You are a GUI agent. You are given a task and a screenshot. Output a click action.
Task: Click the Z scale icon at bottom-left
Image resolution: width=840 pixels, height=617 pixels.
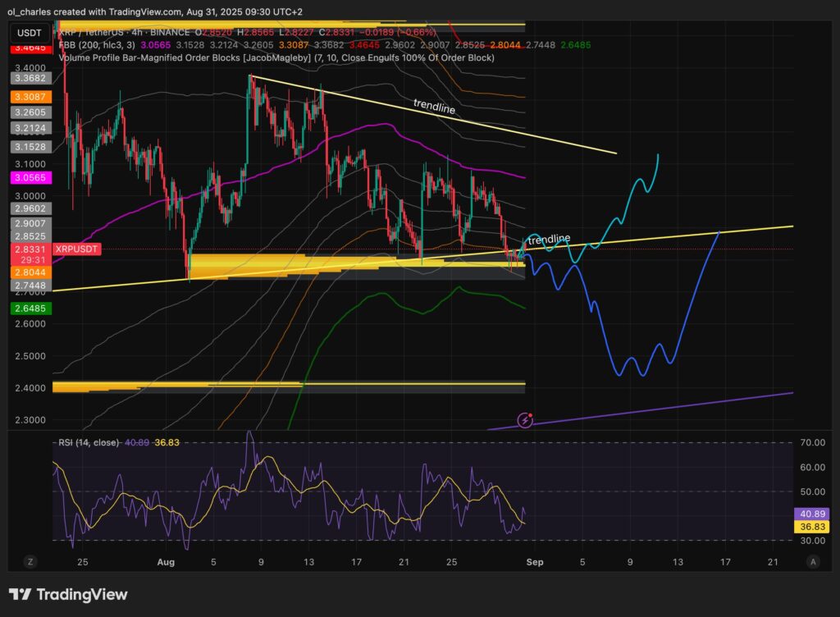coord(30,562)
